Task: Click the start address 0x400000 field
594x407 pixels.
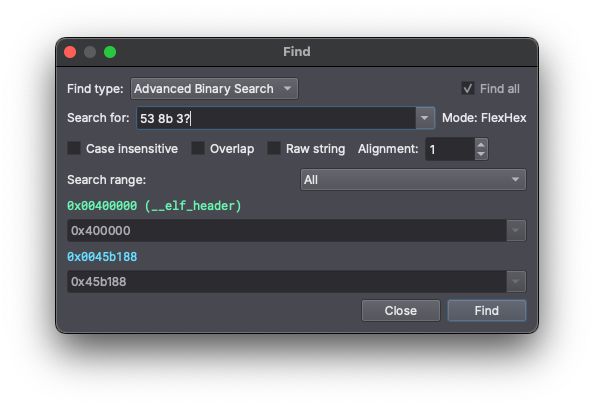Action: [287, 230]
